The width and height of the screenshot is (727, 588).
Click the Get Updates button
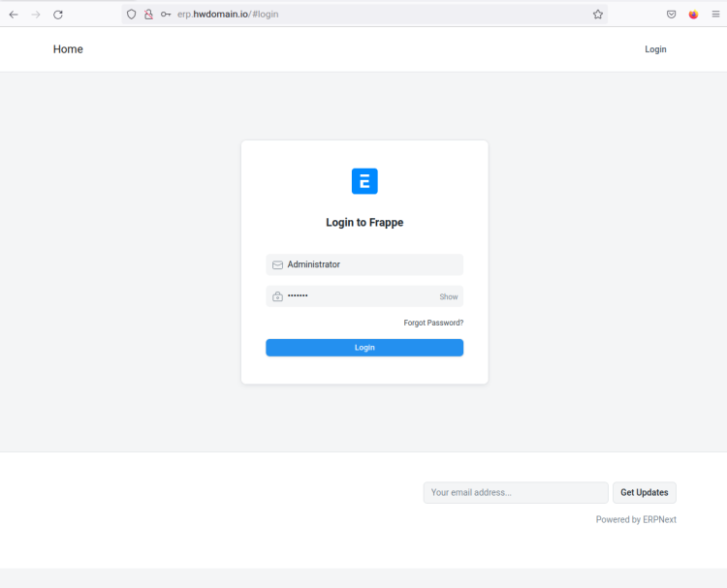click(644, 492)
